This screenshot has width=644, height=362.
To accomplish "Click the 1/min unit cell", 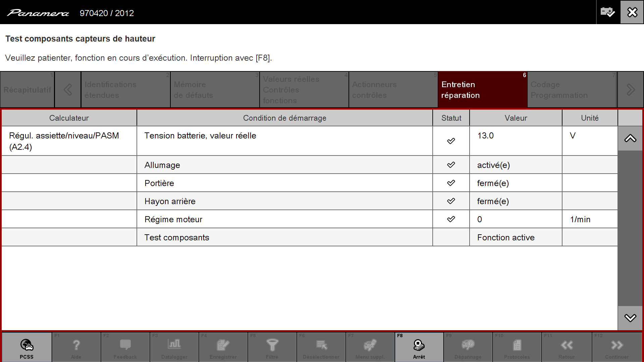I will point(590,219).
